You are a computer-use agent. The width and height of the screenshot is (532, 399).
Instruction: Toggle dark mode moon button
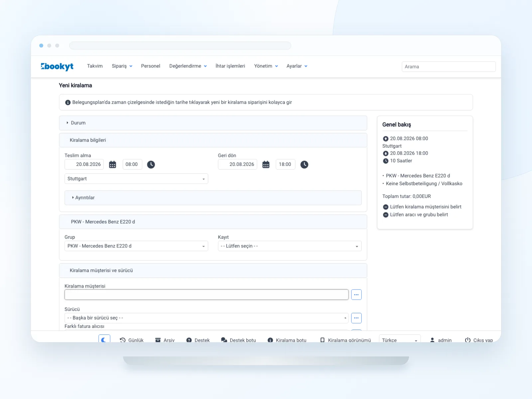[x=104, y=339]
